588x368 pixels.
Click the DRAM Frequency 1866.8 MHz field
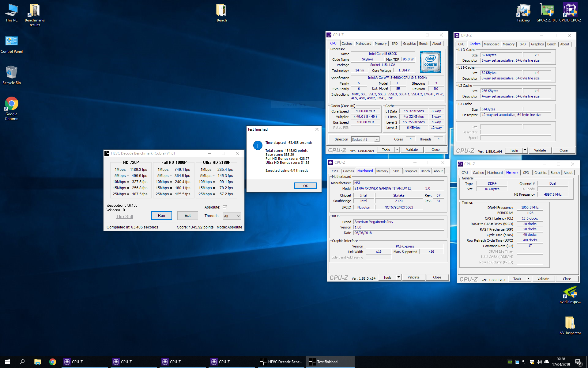tap(530, 207)
